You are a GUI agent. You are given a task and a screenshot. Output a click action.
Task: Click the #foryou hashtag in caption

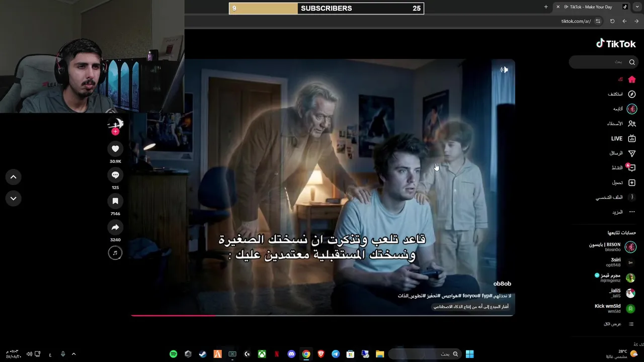[472, 296]
